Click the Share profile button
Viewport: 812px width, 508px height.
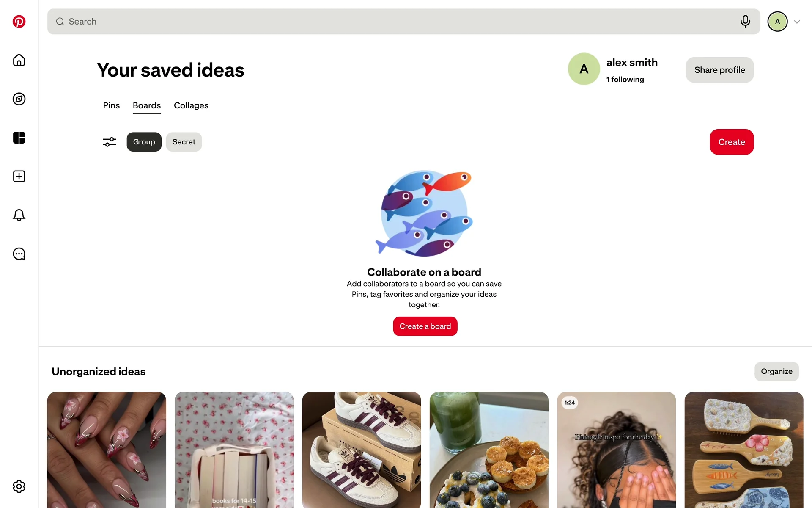point(719,70)
